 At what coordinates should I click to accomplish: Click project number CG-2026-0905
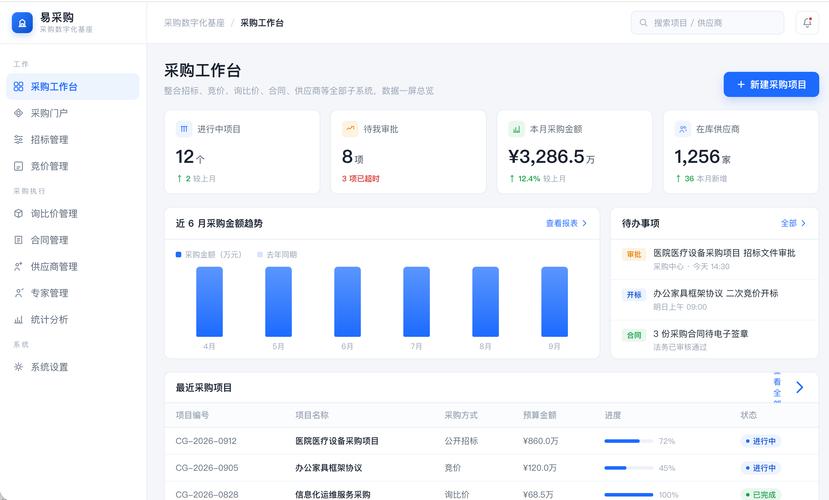click(x=207, y=468)
